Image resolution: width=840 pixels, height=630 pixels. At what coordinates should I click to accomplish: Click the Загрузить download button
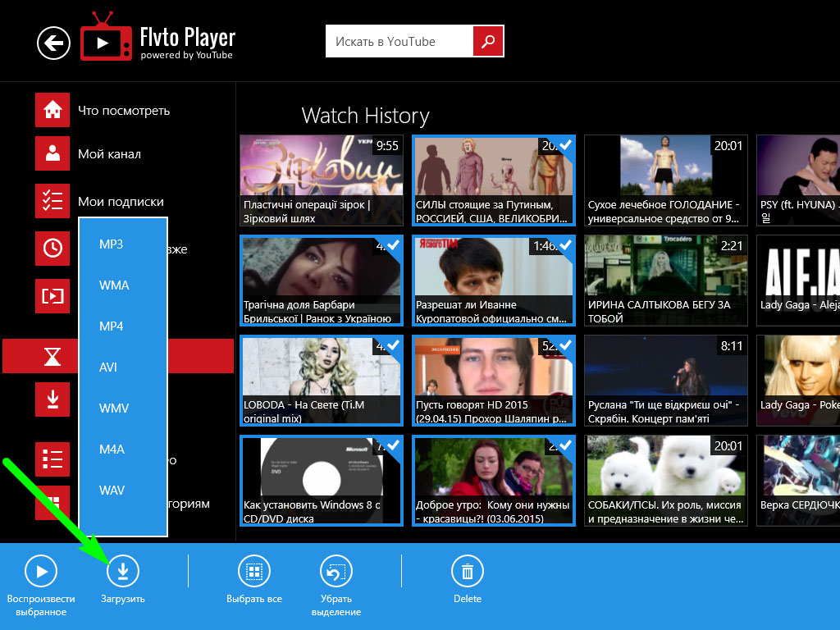[x=123, y=578]
